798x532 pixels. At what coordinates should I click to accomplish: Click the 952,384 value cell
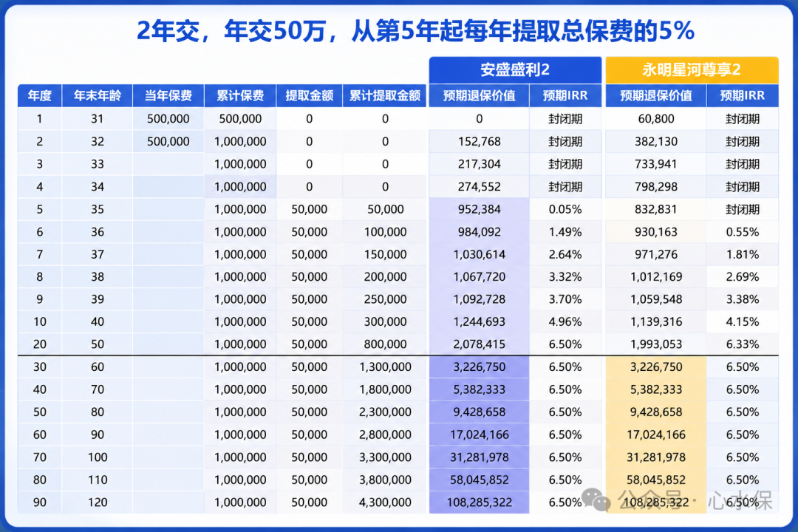[479, 209]
